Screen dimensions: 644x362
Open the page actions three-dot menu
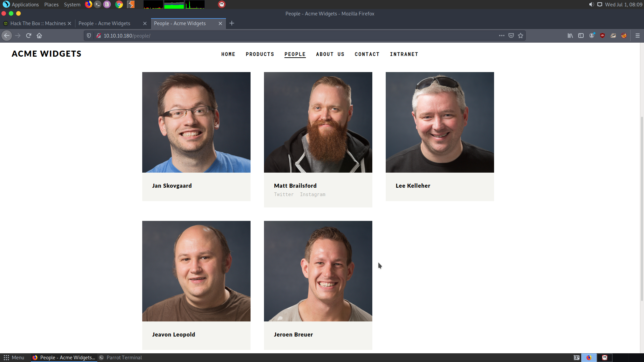501,36
